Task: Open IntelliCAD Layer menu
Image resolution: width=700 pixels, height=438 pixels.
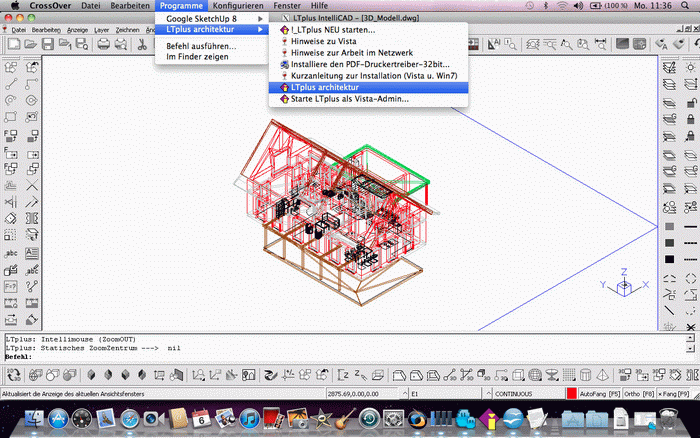Action: 101,30
